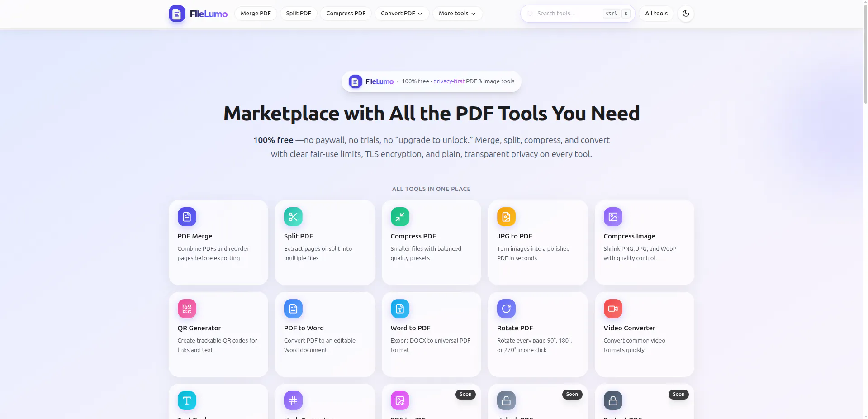The image size is (868, 419).
Task: Click the Compress Image card title
Action: tap(629, 236)
